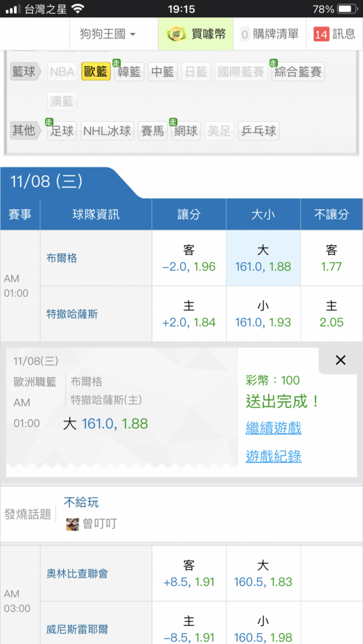The width and height of the screenshot is (363, 644).
Task: Select NHL冰球 category
Action: click(x=107, y=131)
